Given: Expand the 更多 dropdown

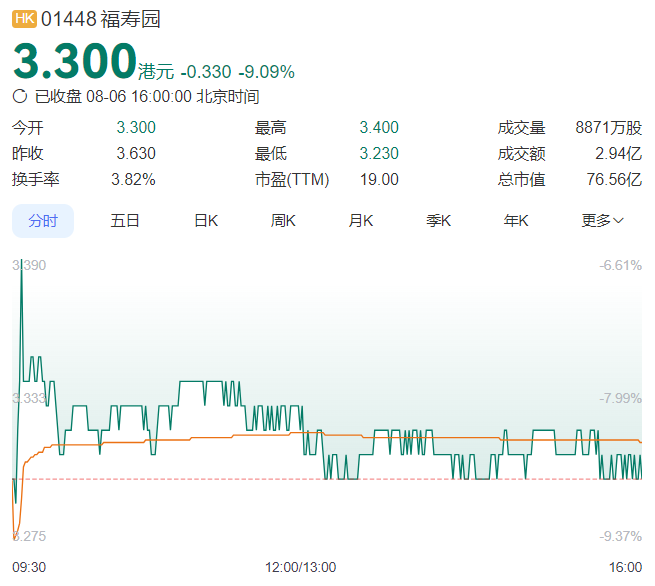Looking at the screenshot, I should 602,221.
